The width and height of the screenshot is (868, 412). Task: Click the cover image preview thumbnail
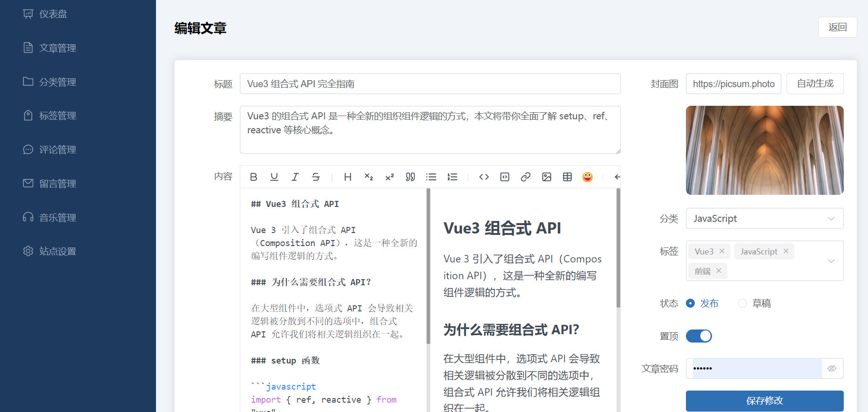pyautogui.click(x=765, y=150)
